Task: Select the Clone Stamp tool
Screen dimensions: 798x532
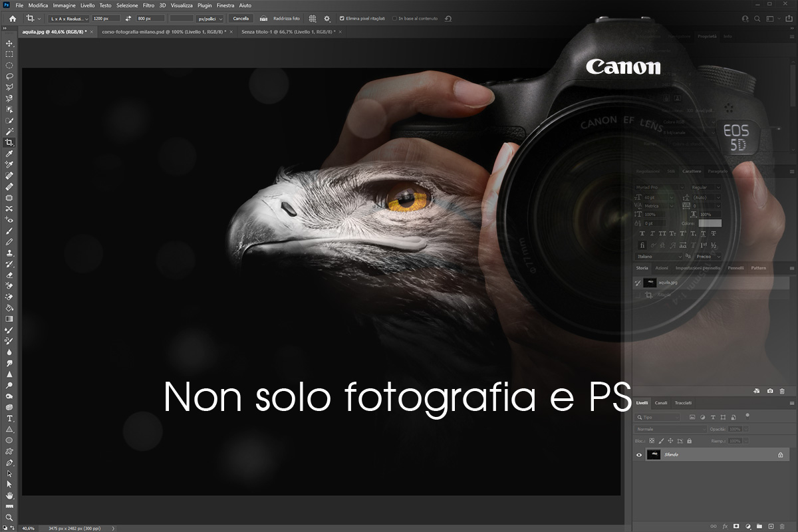Action: pyautogui.click(x=9, y=253)
